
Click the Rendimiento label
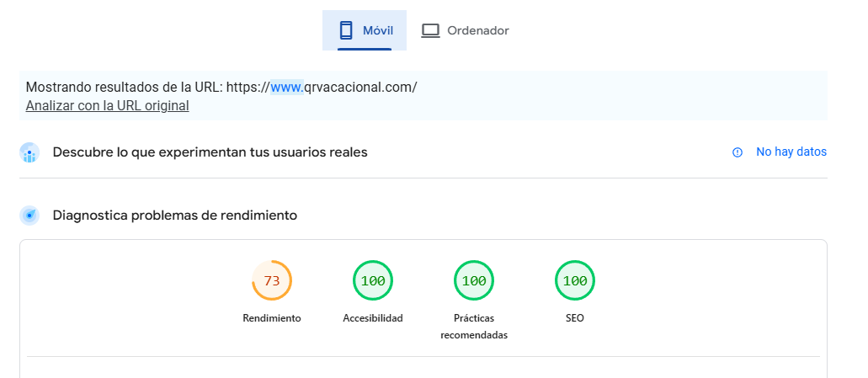pyautogui.click(x=272, y=318)
